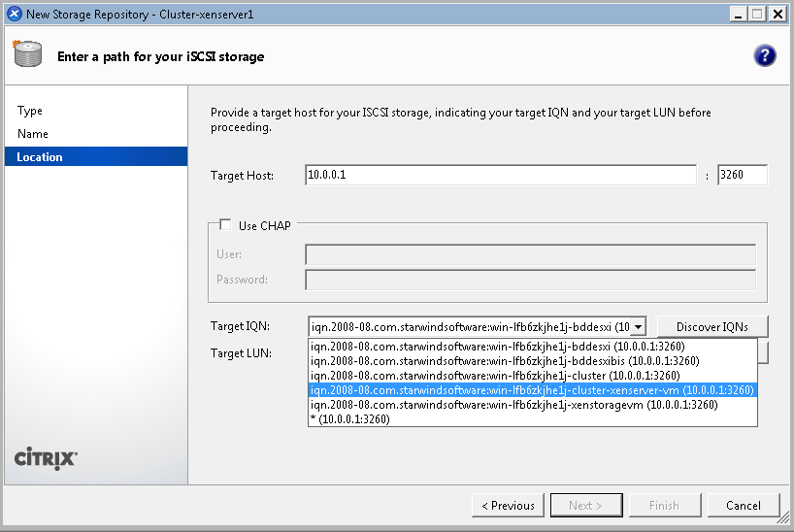This screenshot has height=532, width=794.
Task: Choose the wildcard * (10.0.0.1:3260) entry
Action: pos(349,419)
